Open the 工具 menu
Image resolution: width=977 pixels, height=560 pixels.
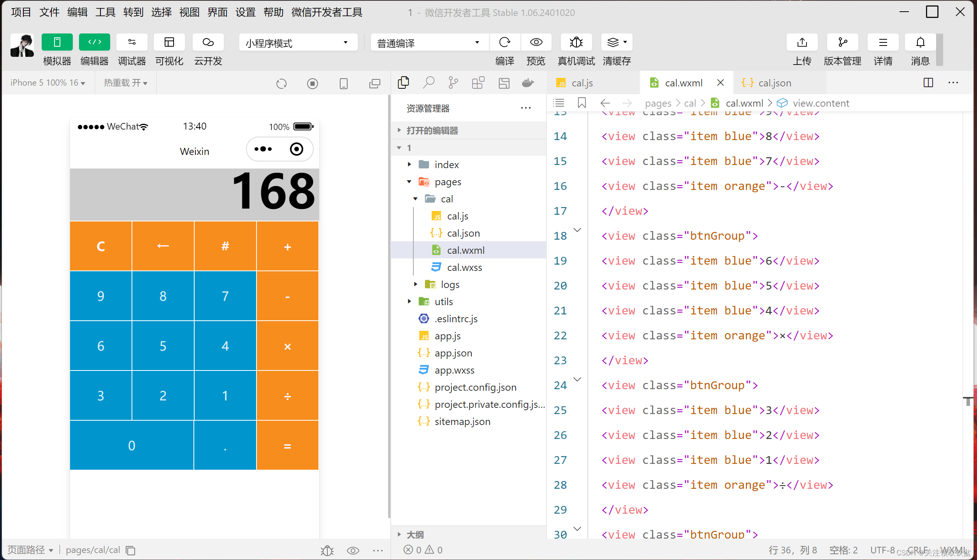point(105,12)
